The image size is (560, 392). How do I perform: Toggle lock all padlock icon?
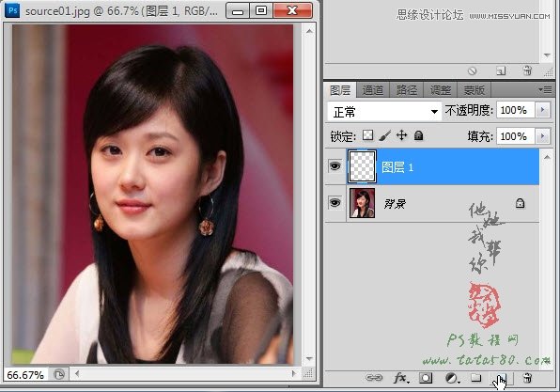418,135
